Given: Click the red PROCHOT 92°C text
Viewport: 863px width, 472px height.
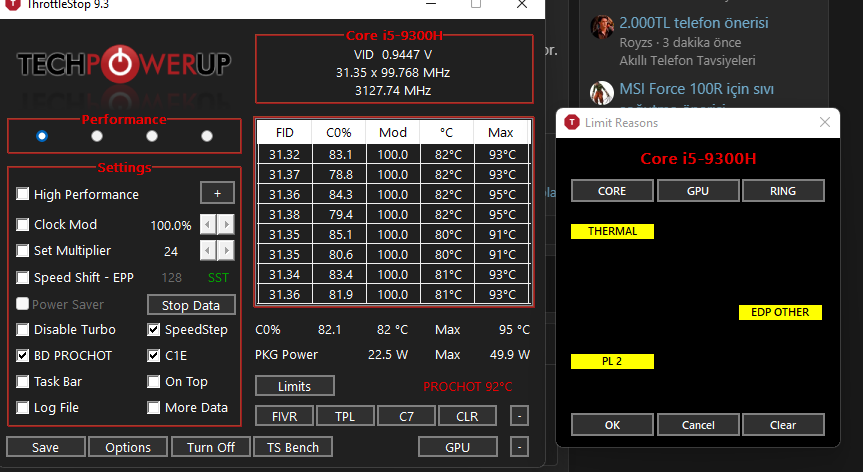Looking at the screenshot, I should 468,387.
